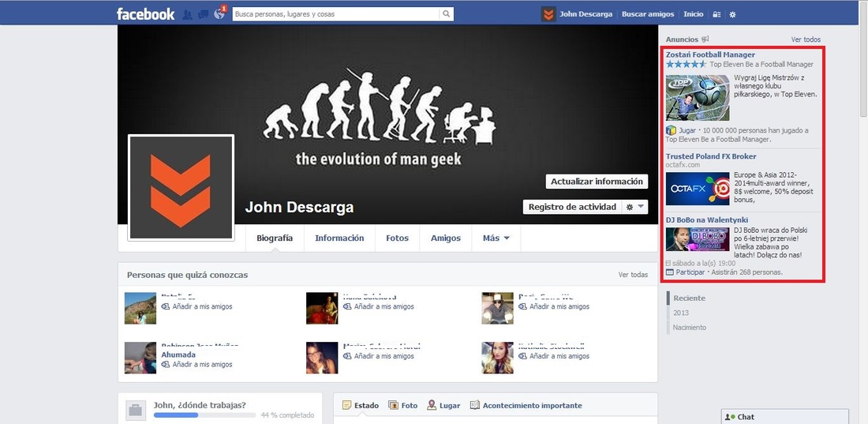This screenshot has height=424, width=868.
Task: Select Reciente in timeline navigator
Action: pyautogui.click(x=689, y=298)
